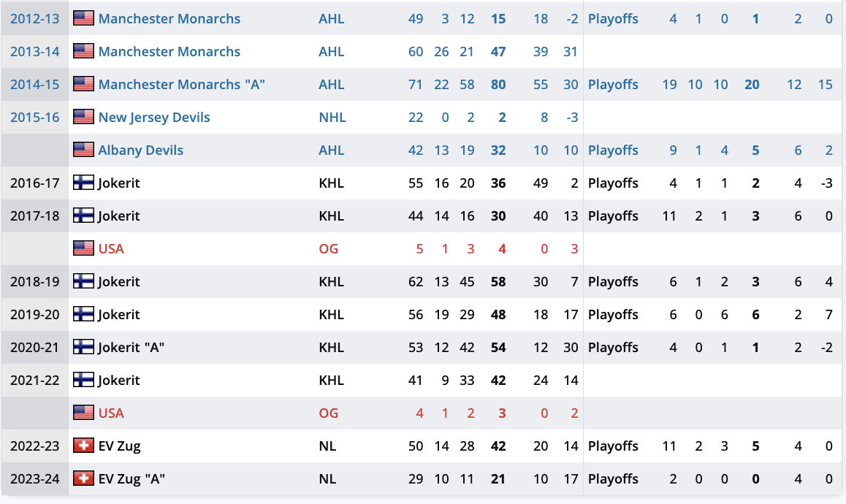The width and height of the screenshot is (846, 504).
Task: Open the Manchester Monarchs "A" team link
Action: 181,85
